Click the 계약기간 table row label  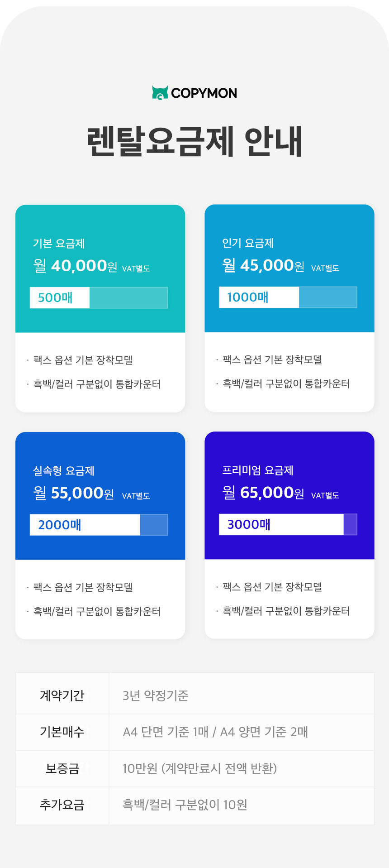[62, 695]
